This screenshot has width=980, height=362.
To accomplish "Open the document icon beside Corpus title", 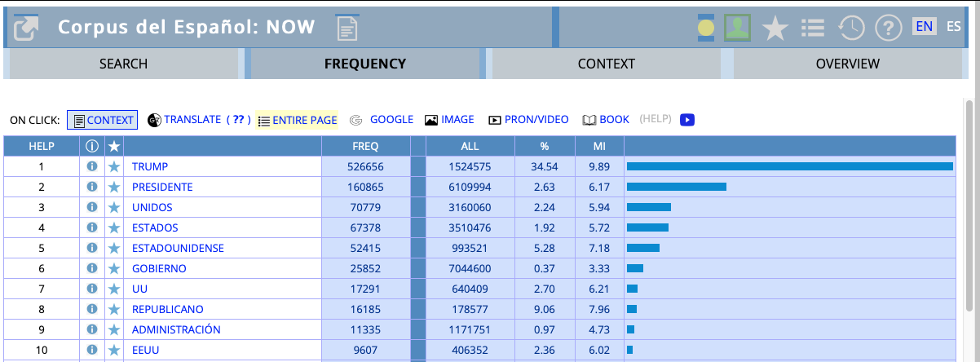I will pyautogui.click(x=347, y=29).
